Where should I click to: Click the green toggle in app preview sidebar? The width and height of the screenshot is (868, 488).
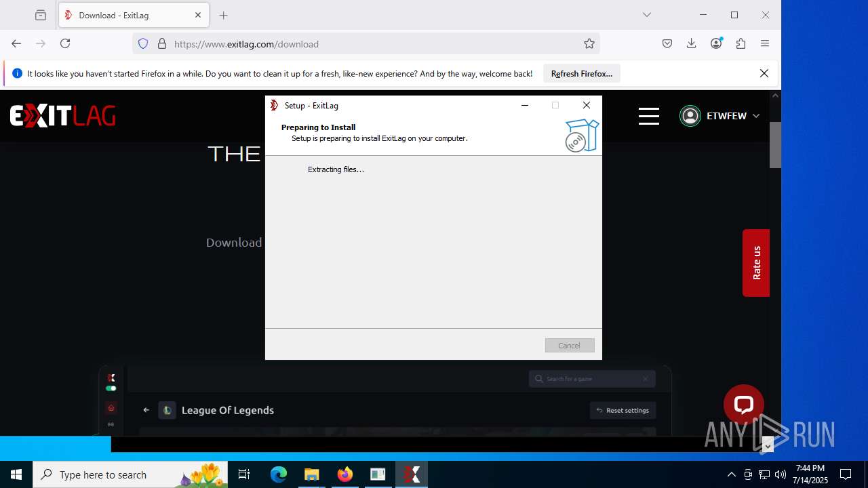coord(111,388)
